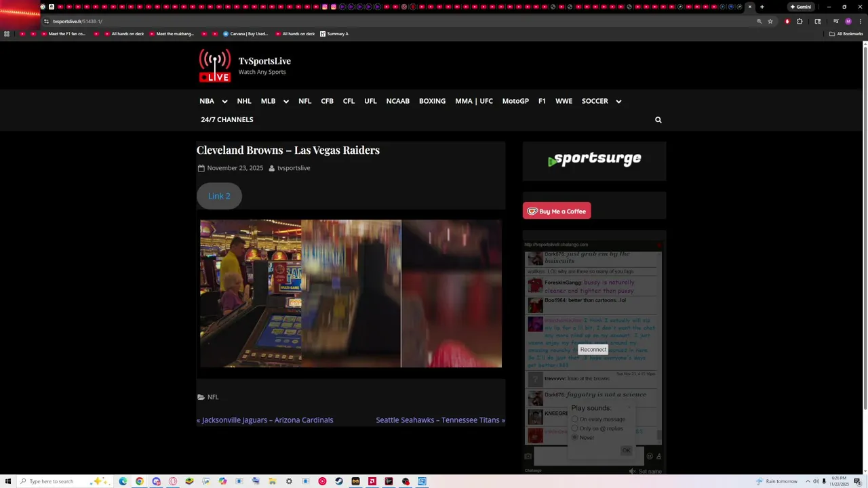
Task: Go to the CFB section
Action: (327, 101)
